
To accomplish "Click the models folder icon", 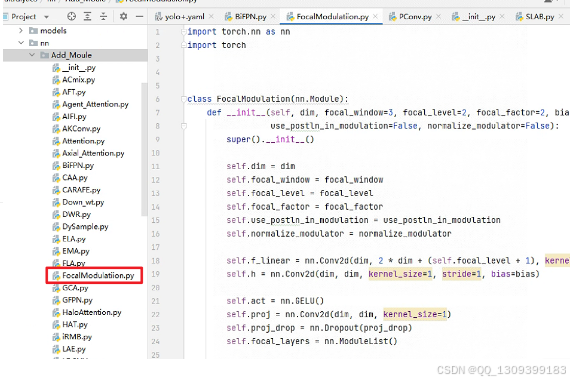I will coord(33,31).
